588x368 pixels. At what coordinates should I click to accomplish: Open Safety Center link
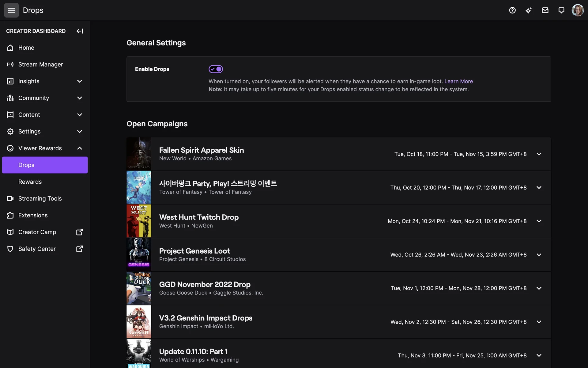(37, 249)
